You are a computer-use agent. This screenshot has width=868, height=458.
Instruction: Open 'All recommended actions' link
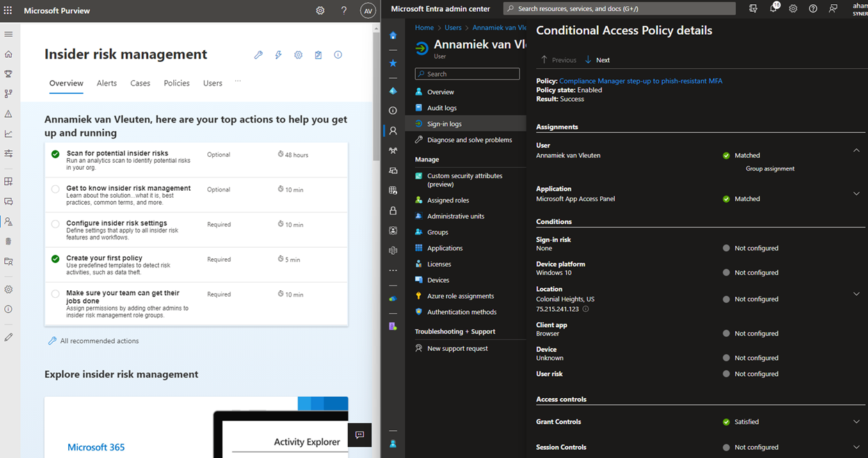93,341
